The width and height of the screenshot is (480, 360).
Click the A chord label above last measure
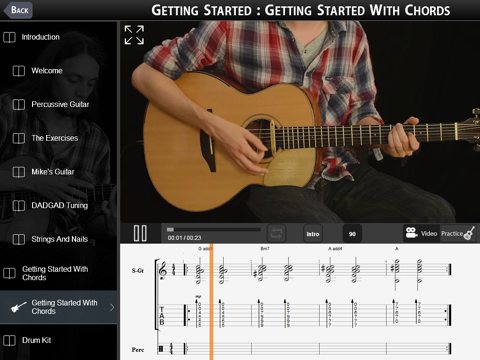click(x=397, y=249)
